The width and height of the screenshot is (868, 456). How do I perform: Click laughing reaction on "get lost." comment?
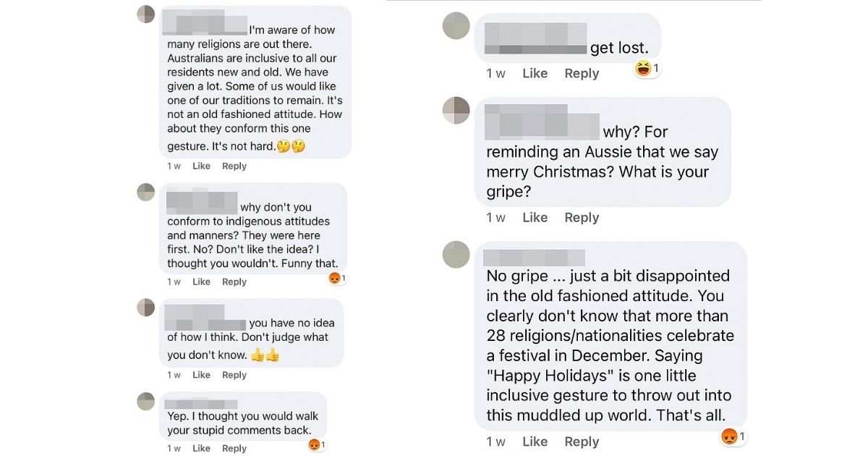pyautogui.click(x=642, y=68)
